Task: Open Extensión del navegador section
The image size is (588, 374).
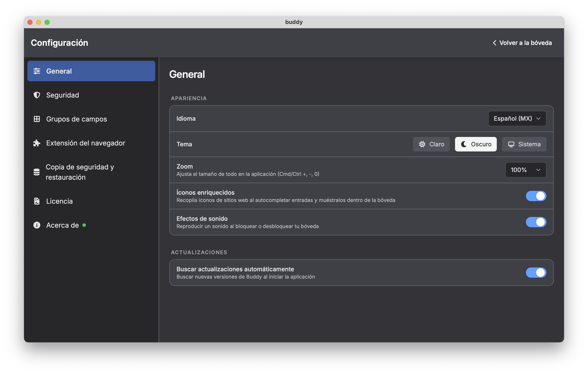Action: (x=91, y=143)
